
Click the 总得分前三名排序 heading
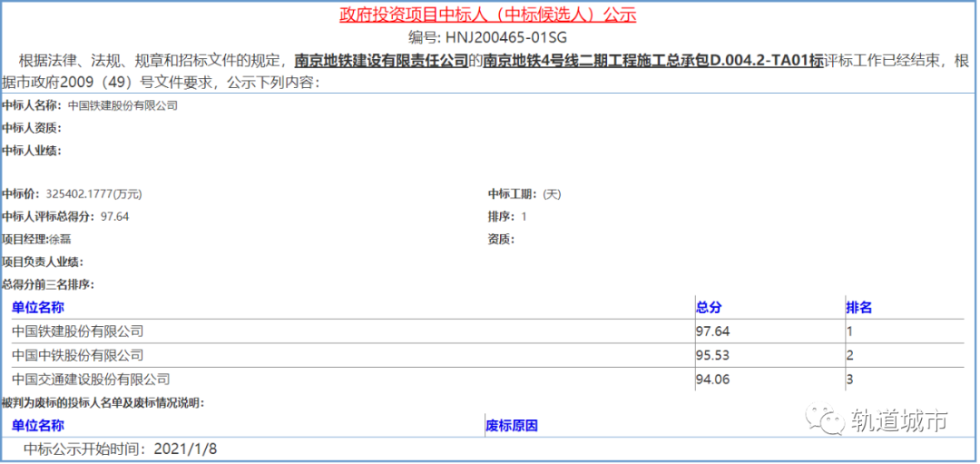coord(48,284)
